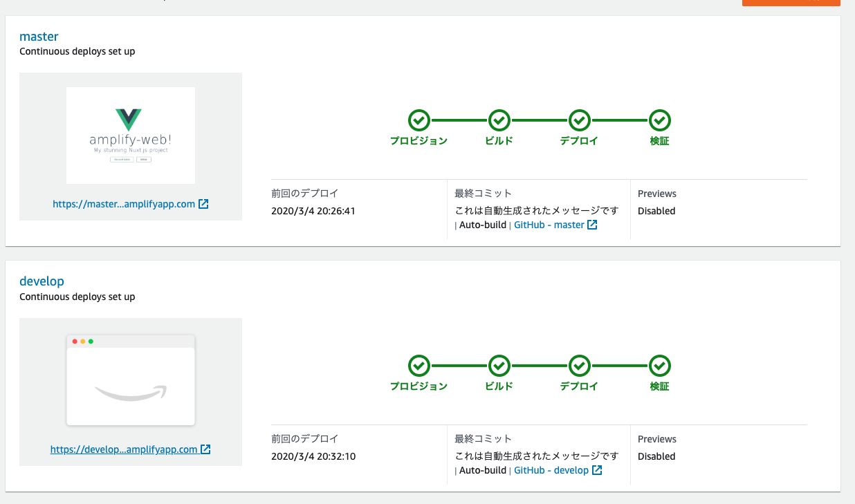Open the develop amplifyapp.com URL
855x504 pixels.
tap(124, 449)
